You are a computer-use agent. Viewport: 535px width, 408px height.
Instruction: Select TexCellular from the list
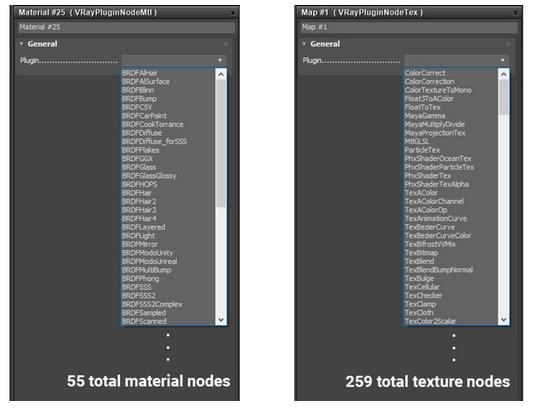point(422,287)
